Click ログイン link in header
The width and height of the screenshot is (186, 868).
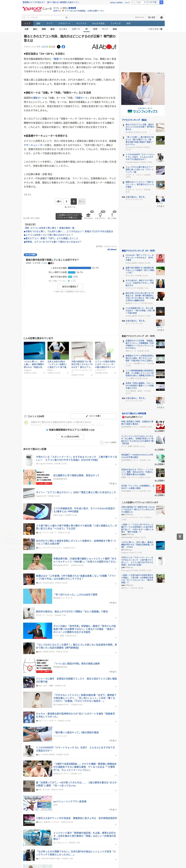(57, 11)
